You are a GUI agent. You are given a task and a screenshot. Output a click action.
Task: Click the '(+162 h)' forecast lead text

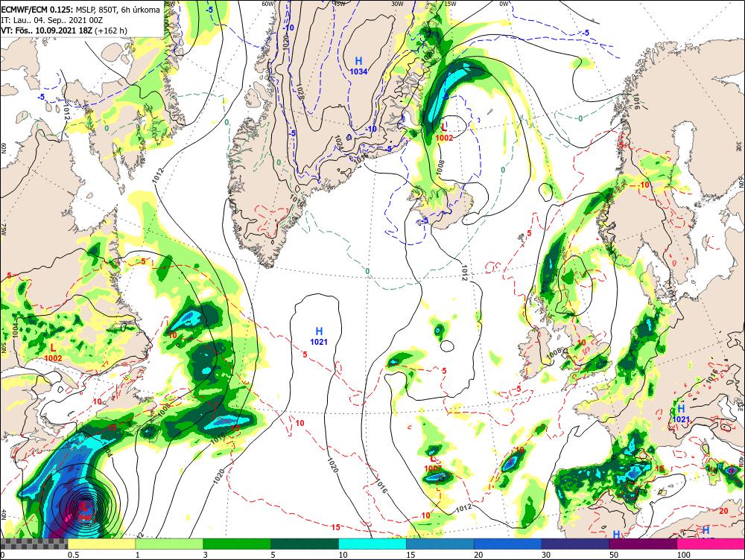[x=111, y=31]
